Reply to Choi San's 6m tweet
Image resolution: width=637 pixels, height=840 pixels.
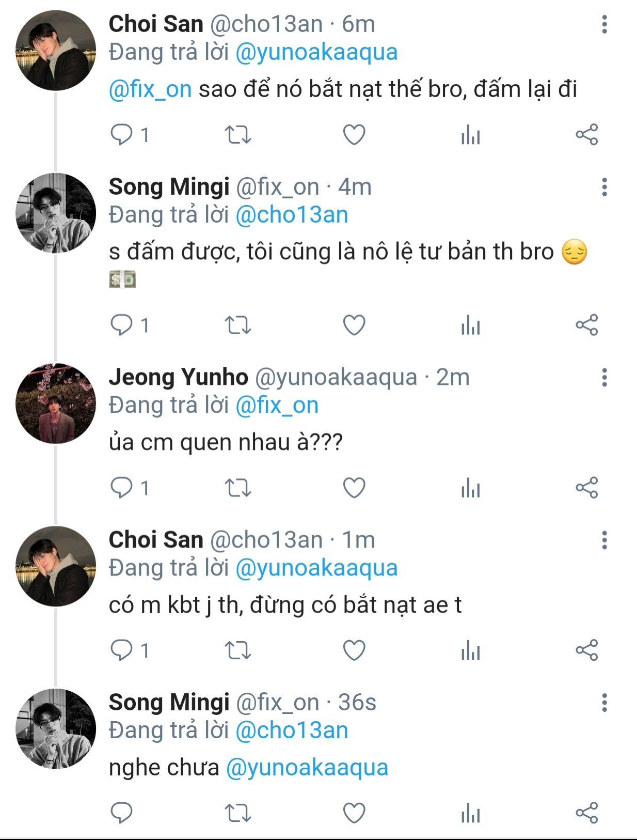tap(122, 135)
